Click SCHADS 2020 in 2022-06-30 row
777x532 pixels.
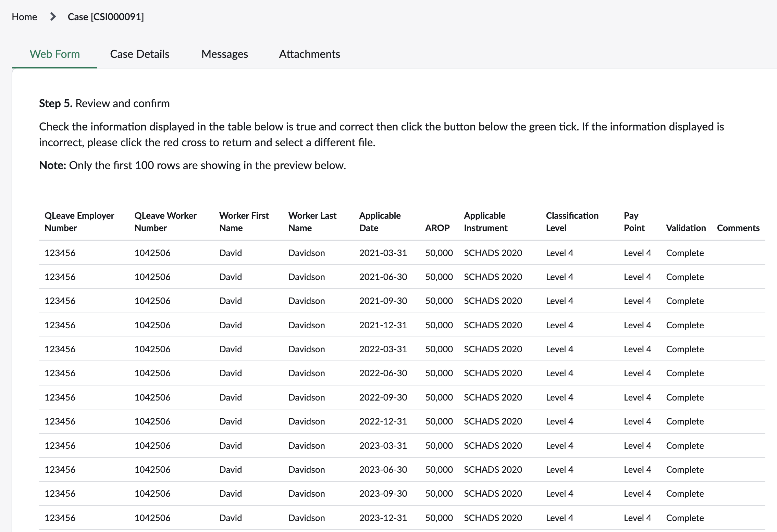coord(493,373)
